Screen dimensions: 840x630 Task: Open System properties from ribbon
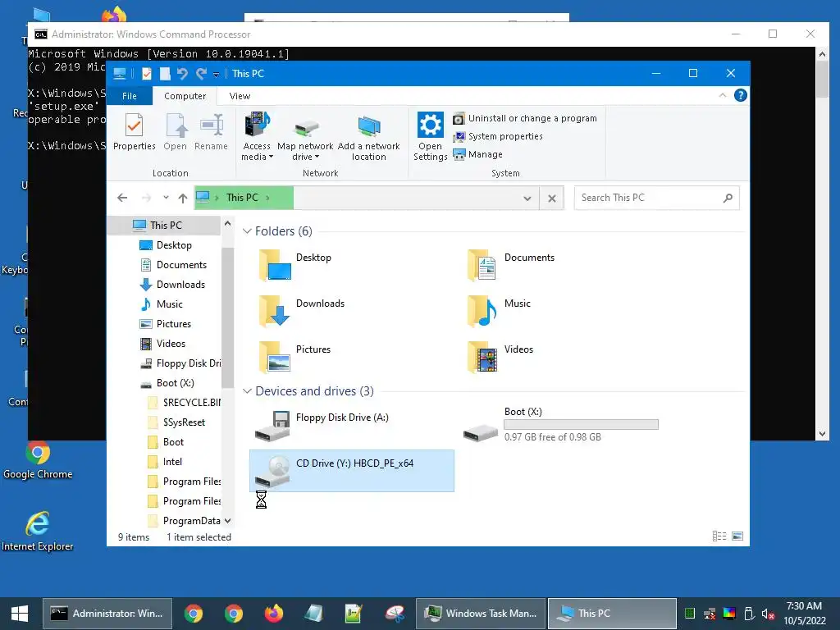pyautogui.click(x=498, y=137)
